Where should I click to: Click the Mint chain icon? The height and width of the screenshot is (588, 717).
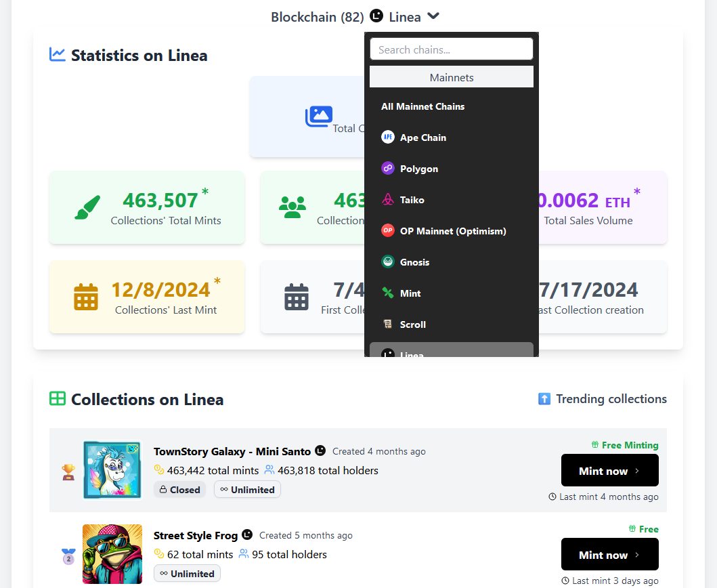(388, 293)
